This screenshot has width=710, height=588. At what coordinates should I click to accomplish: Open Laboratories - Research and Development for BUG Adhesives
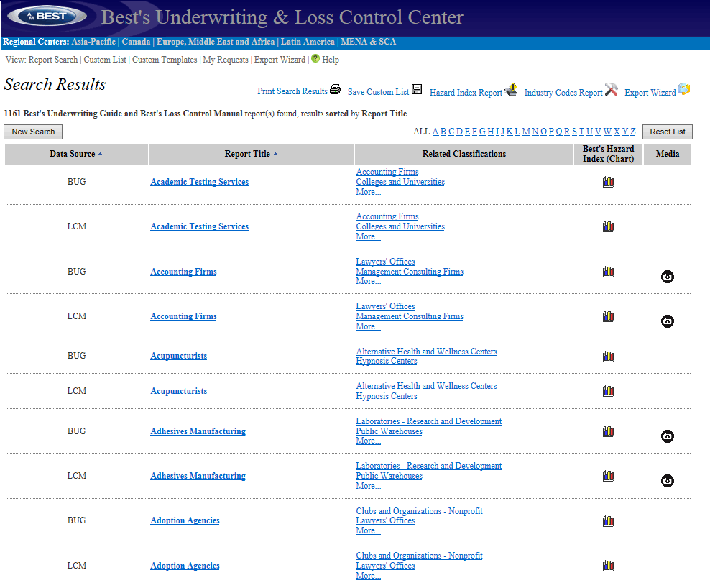(x=428, y=421)
